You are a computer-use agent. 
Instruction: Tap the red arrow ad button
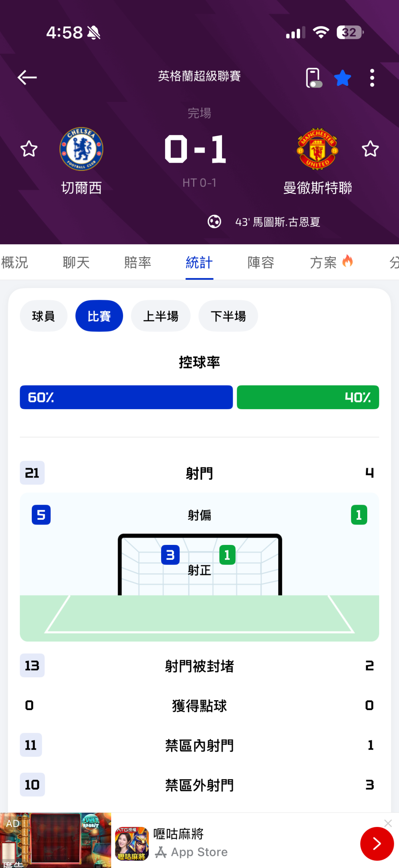tap(377, 844)
